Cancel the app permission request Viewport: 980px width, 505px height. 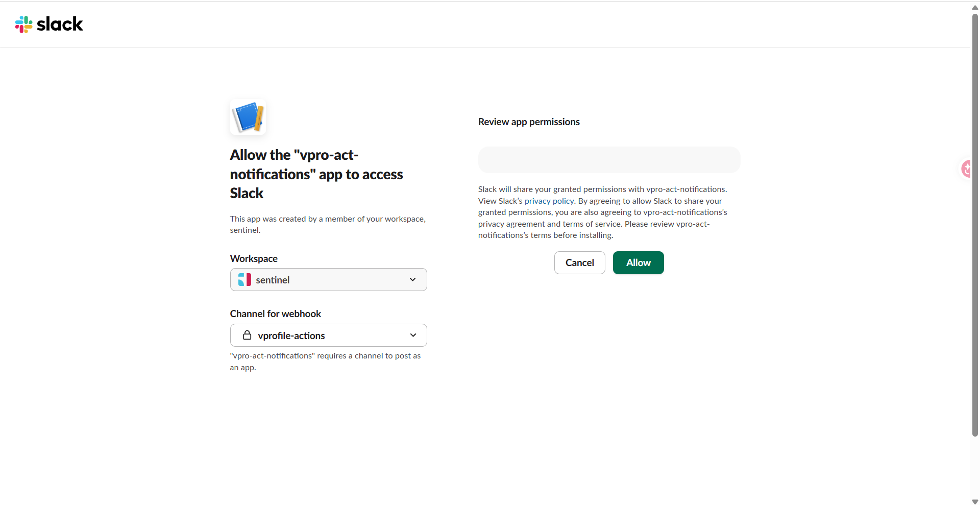tap(579, 262)
